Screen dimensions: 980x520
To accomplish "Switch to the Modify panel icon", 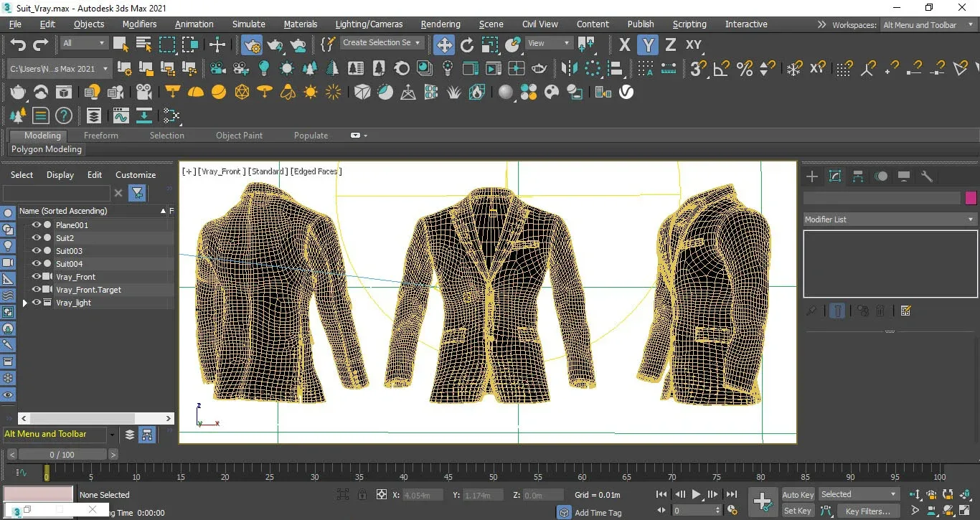I will click(835, 176).
